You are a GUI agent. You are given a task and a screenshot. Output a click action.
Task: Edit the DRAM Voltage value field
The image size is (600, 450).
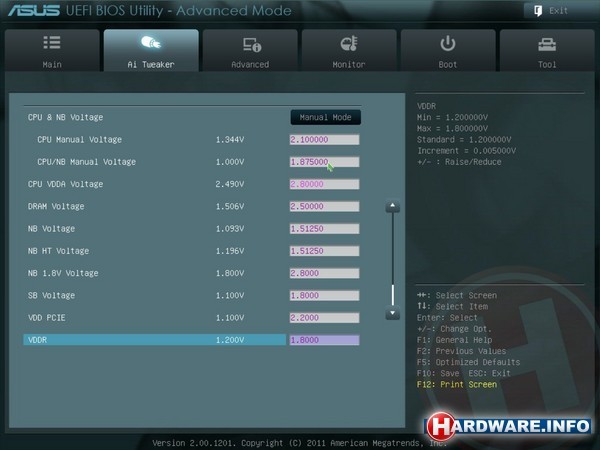pos(324,206)
